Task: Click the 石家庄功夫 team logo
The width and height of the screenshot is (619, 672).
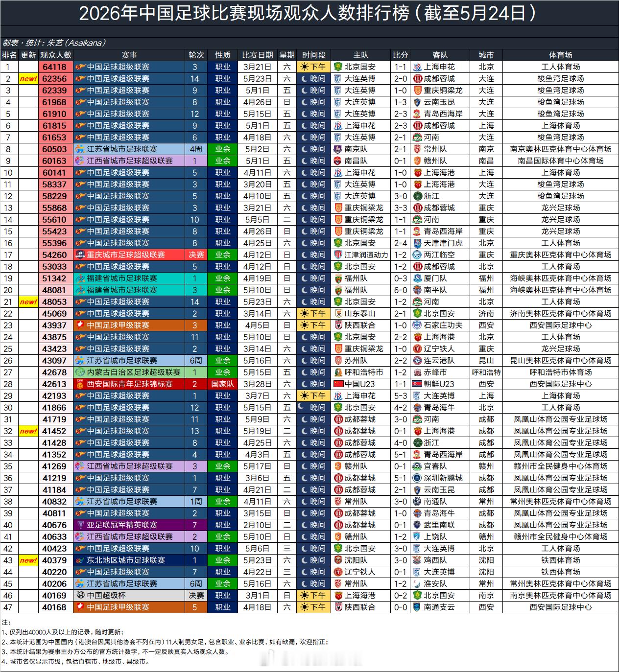Action: pyautogui.click(x=417, y=325)
